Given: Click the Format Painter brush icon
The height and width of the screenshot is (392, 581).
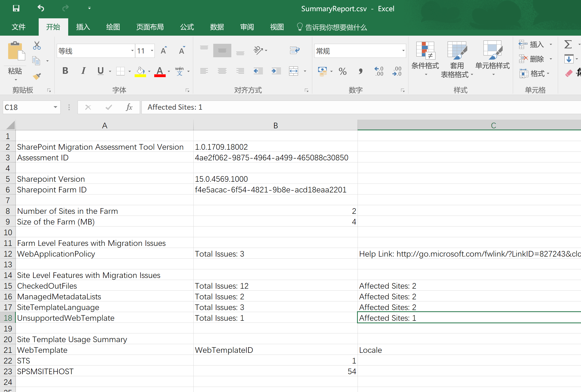Looking at the screenshot, I should [37, 76].
